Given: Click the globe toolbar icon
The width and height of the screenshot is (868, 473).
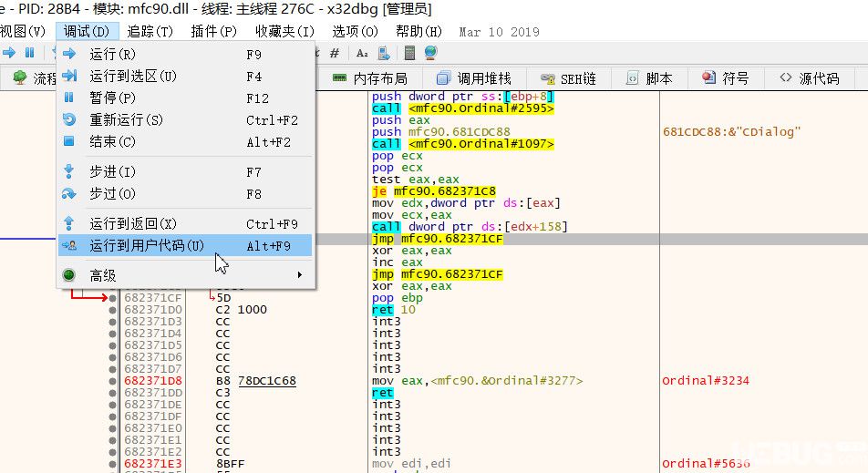Looking at the screenshot, I should [x=430, y=53].
